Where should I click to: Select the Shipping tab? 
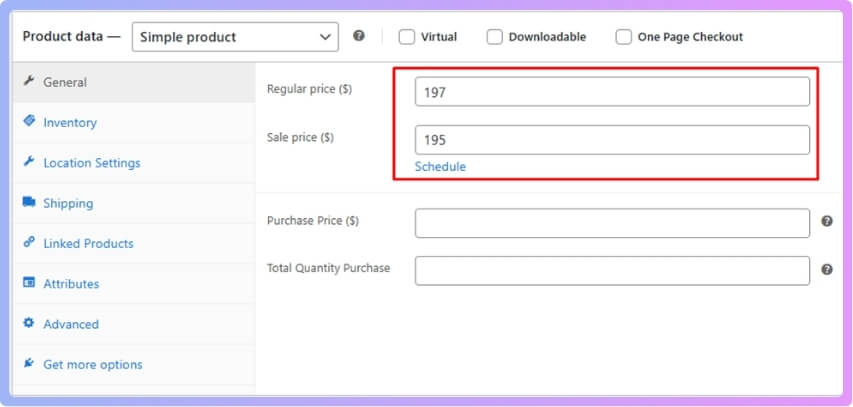click(134, 203)
